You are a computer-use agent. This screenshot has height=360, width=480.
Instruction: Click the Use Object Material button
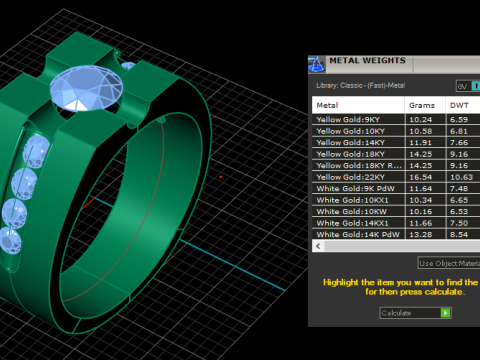pyautogui.click(x=449, y=263)
